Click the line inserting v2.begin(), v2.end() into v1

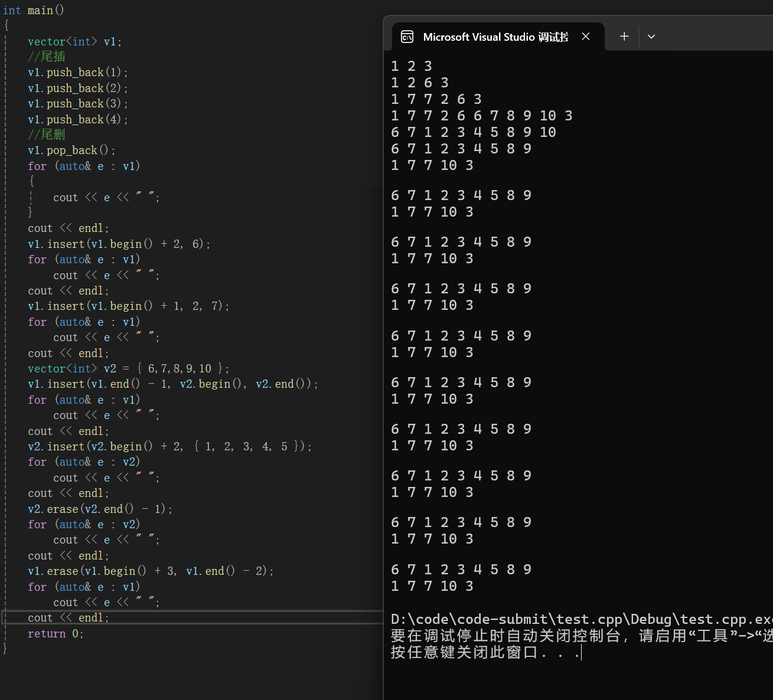click(172, 384)
